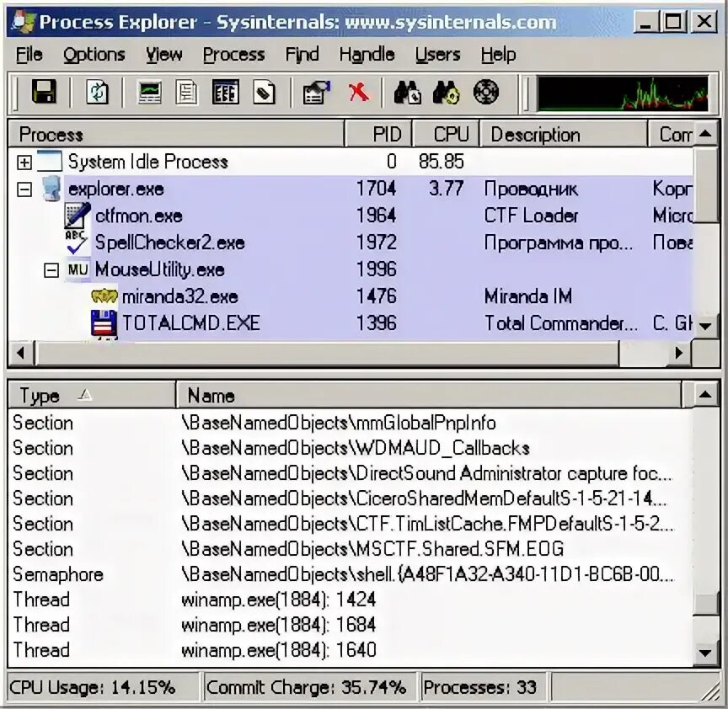Sort by the Process column header
Screen dimensions: 728x709
[x=176, y=135]
